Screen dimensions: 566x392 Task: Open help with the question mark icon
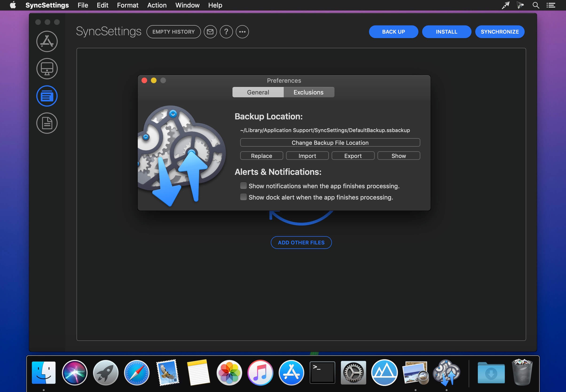(x=226, y=32)
